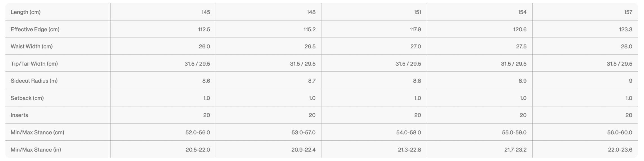644x161 pixels.
Task: Select the 115.2 effective edge value
Action: (x=309, y=29)
